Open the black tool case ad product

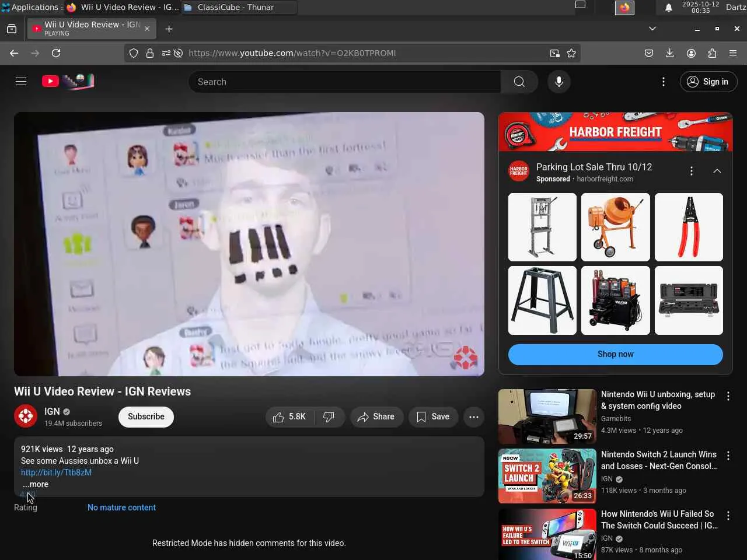click(689, 300)
